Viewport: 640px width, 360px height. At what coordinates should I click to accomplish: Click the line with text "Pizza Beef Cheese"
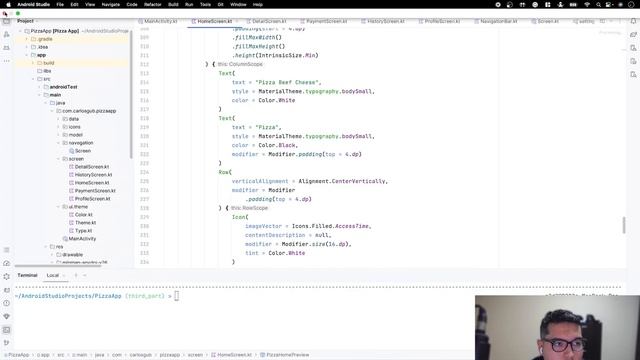[x=276, y=82]
